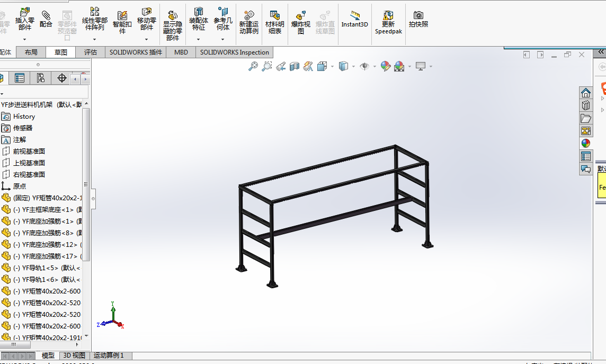
Task: Click feature tree vertical scrollbar
Action: [x=86, y=185]
